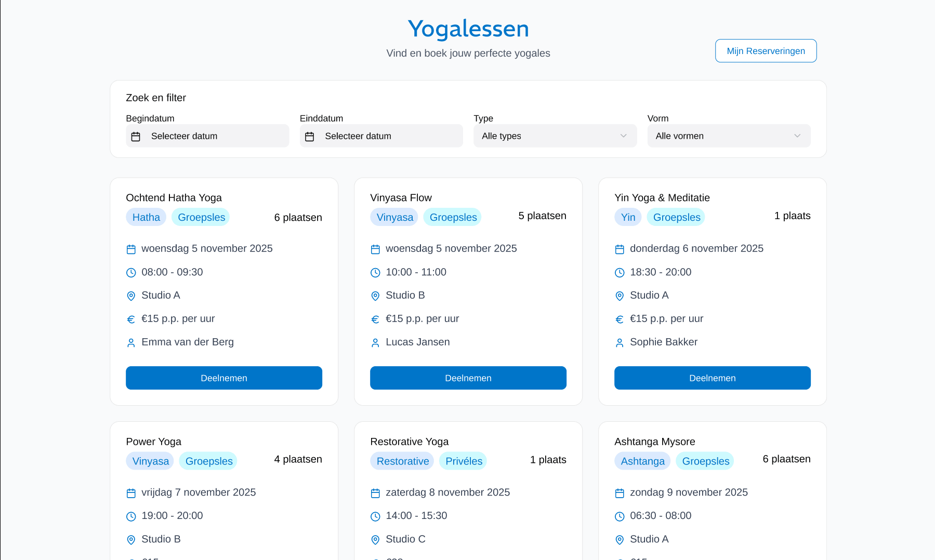Viewport: 935px width, 560px height.
Task: Click the location pin icon next to Studio B on the Vinyasa Flow card
Action: tap(375, 296)
